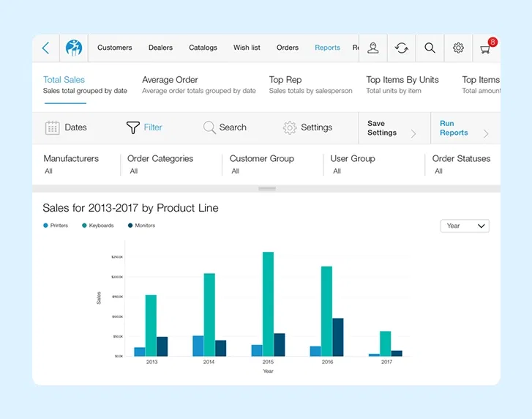The image size is (532, 419).
Task: Click the magnifier icon in top bar
Action: click(430, 48)
